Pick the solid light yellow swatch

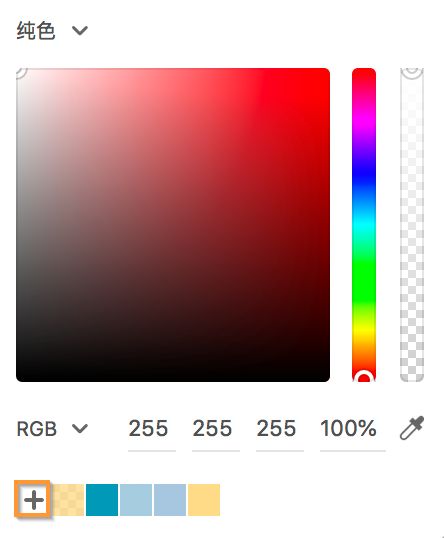coord(204,500)
